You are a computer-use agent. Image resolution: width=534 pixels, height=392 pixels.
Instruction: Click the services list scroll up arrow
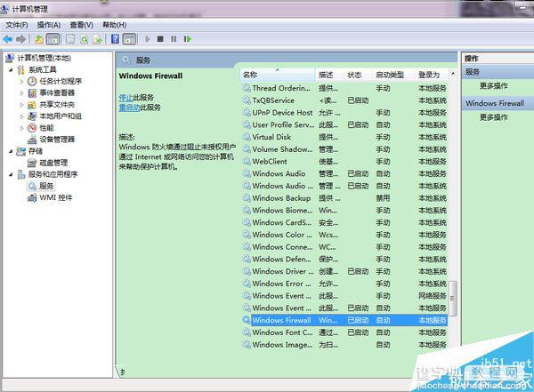tap(453, 74)
